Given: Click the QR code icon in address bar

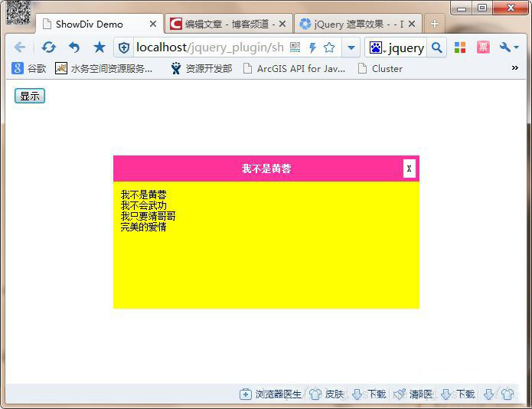Looking at the screenshot, I should click(x=295, y=47).
